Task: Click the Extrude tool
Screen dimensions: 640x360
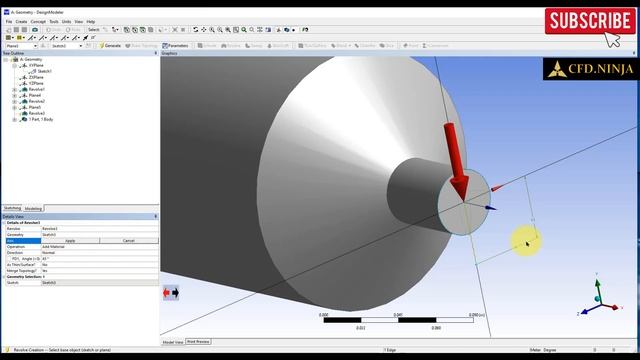Action: click(x=207, y=46)
